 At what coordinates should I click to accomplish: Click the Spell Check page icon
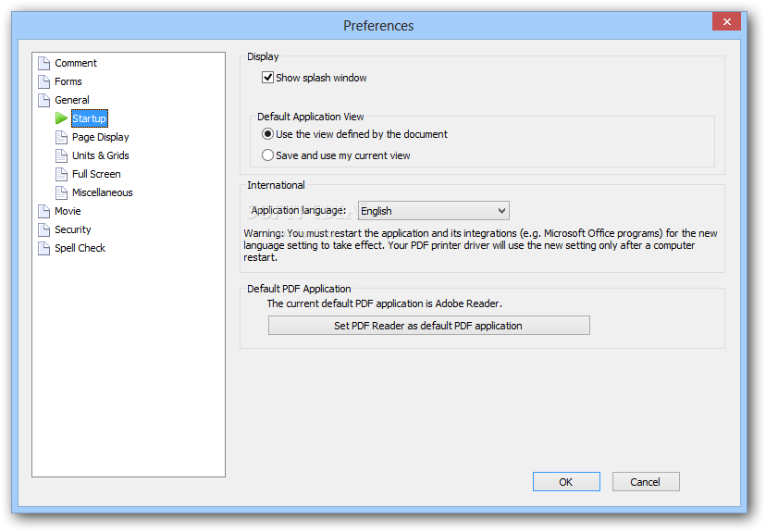point(44,248)
